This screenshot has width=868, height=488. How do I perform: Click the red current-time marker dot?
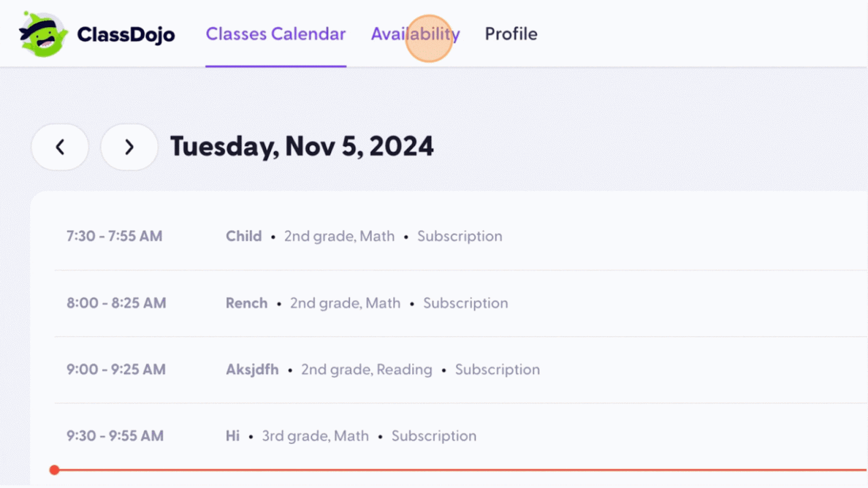[54, 470]
